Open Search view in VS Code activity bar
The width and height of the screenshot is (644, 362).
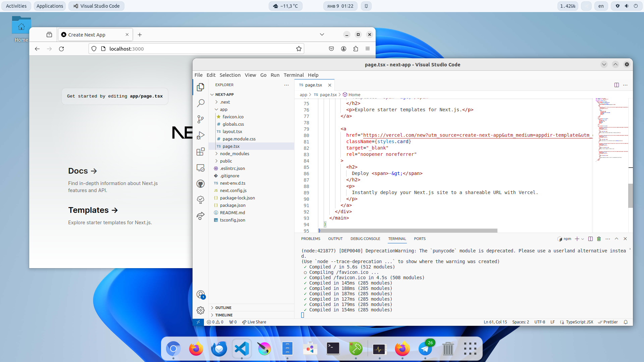[201, 103]
